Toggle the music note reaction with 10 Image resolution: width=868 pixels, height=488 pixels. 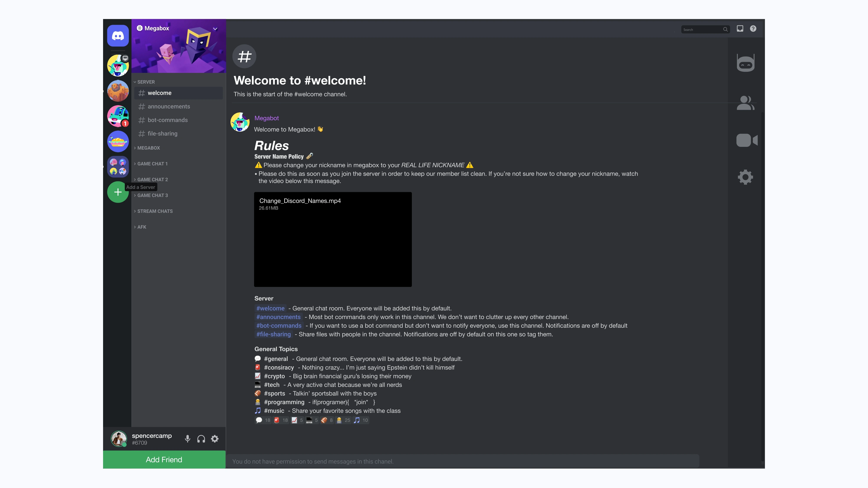tap(361, 420)
